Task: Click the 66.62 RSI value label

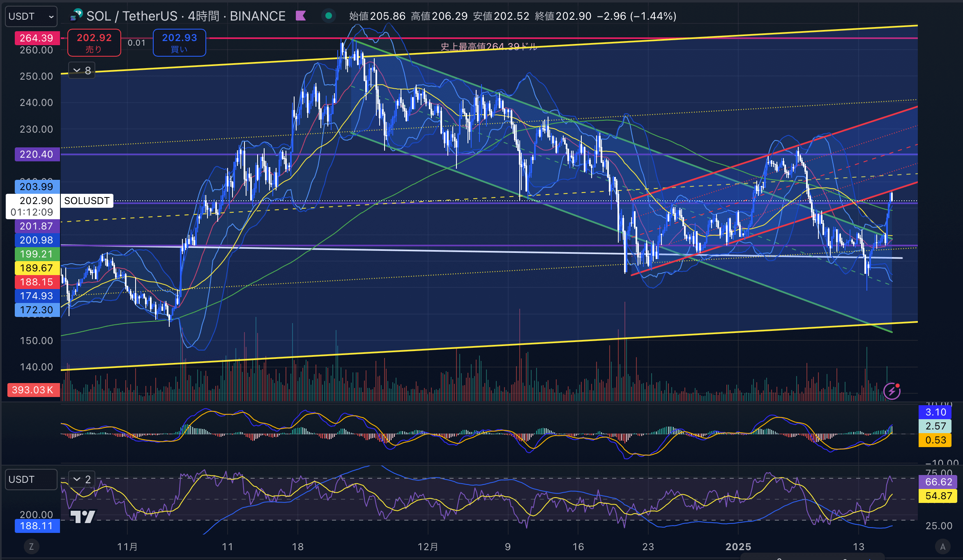Action: pyautogui.click(x=938, y=482)
